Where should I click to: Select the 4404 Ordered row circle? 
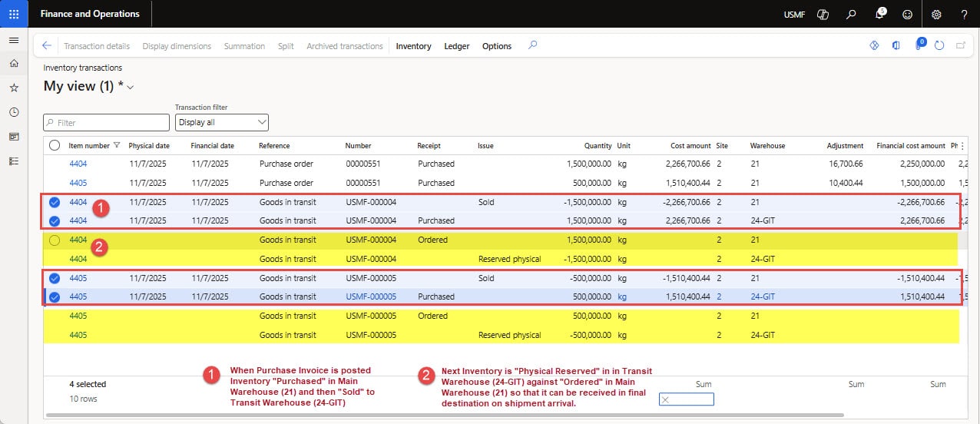[55, 240]
